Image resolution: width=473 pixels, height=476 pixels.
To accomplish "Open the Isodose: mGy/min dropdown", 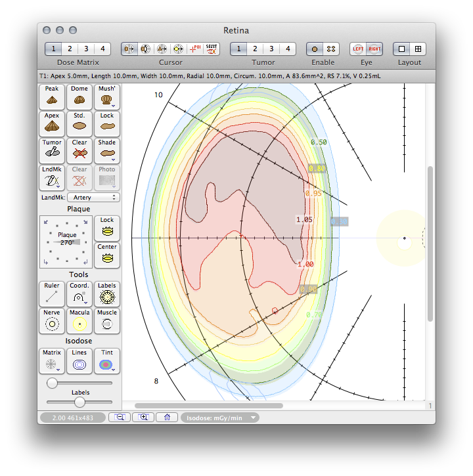I will click(x=220, y=418).
